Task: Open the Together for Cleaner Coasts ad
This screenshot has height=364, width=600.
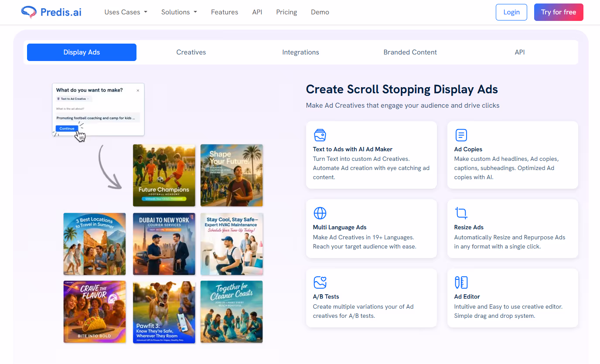Action: pos(232,312)
